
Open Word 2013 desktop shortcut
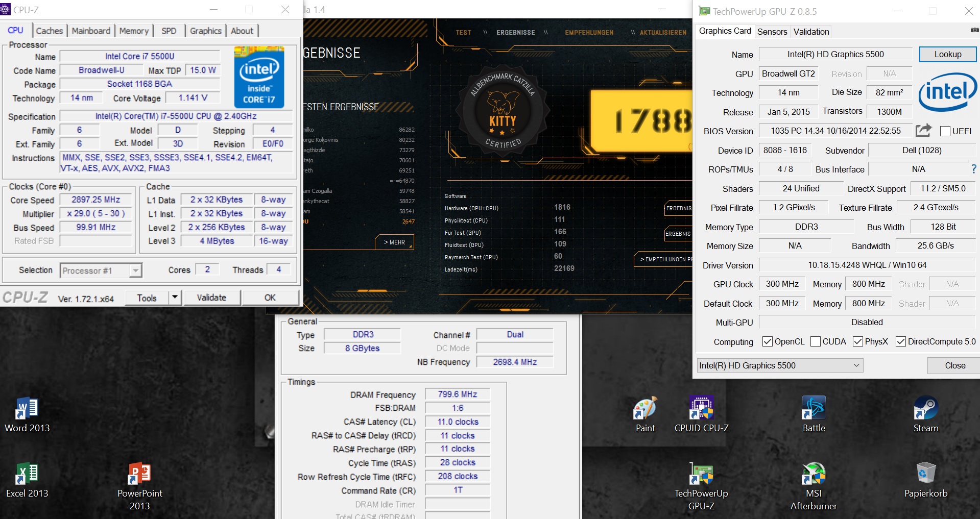(27, 415)
